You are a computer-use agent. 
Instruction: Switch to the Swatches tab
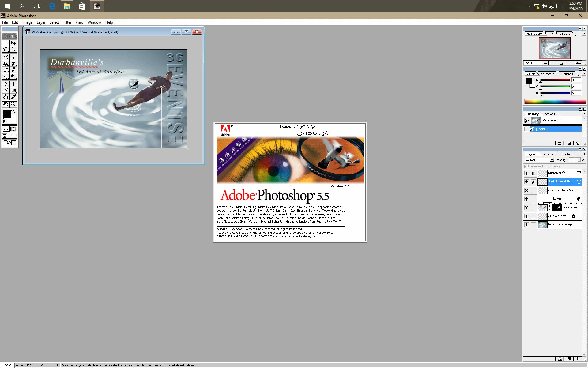(548, 74)
